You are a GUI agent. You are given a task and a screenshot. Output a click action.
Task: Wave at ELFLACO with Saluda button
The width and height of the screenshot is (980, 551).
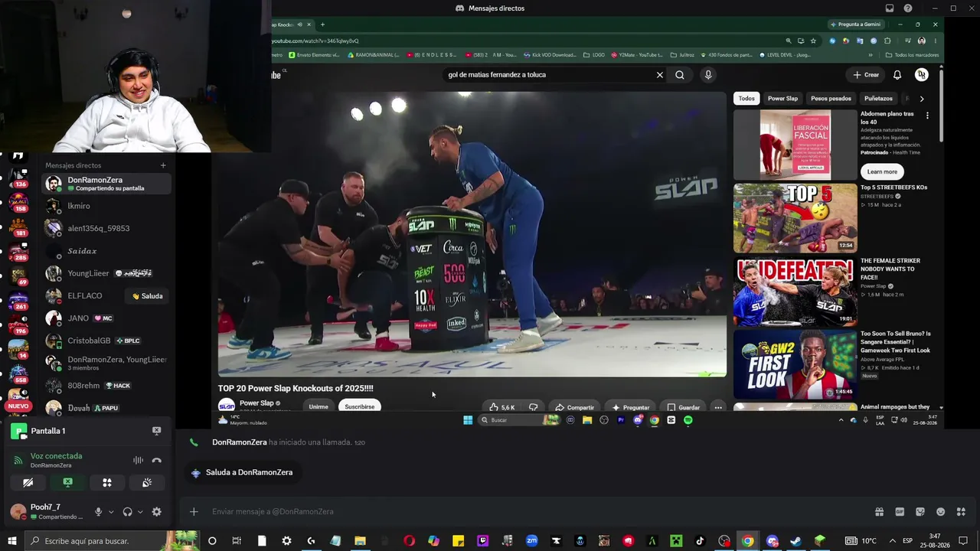coord(147,296)
